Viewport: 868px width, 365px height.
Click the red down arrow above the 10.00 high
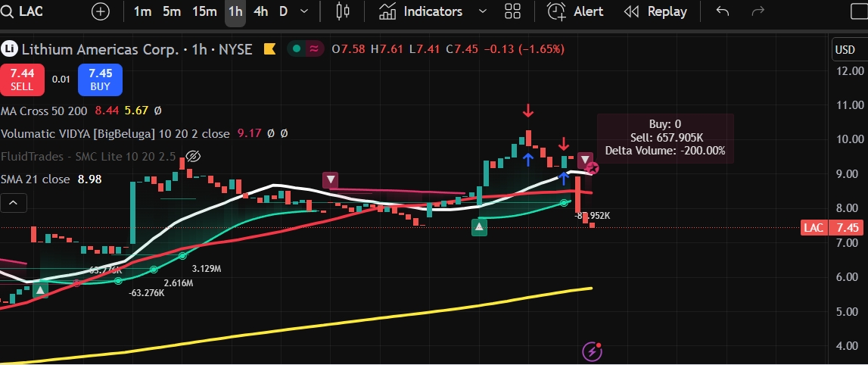click(x=529, y=111)
